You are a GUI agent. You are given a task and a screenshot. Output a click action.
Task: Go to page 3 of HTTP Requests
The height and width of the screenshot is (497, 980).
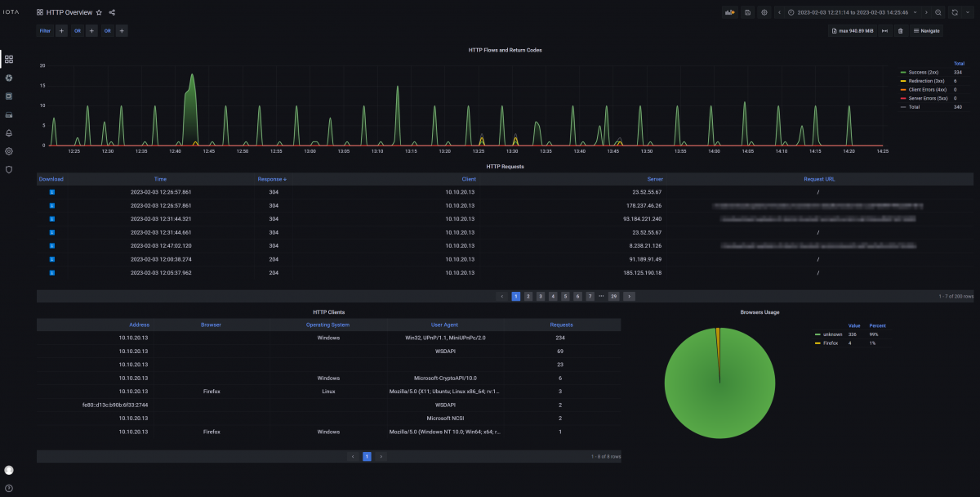point(541,296)
